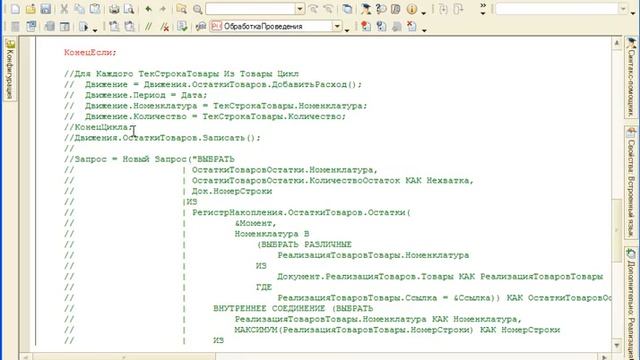Add comment with the // icon
Viewport: 640px width, 360px height.
click(149, 27)
